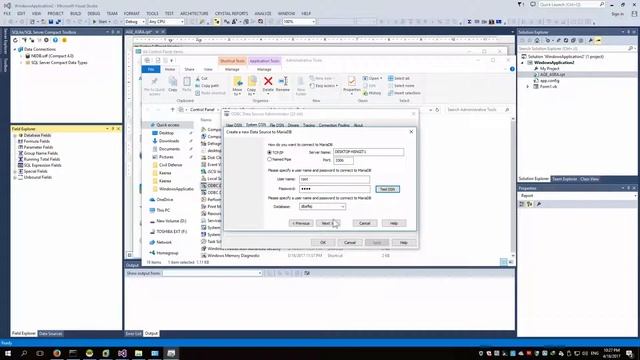Switch to the Data Sources tab

(50, 333)
